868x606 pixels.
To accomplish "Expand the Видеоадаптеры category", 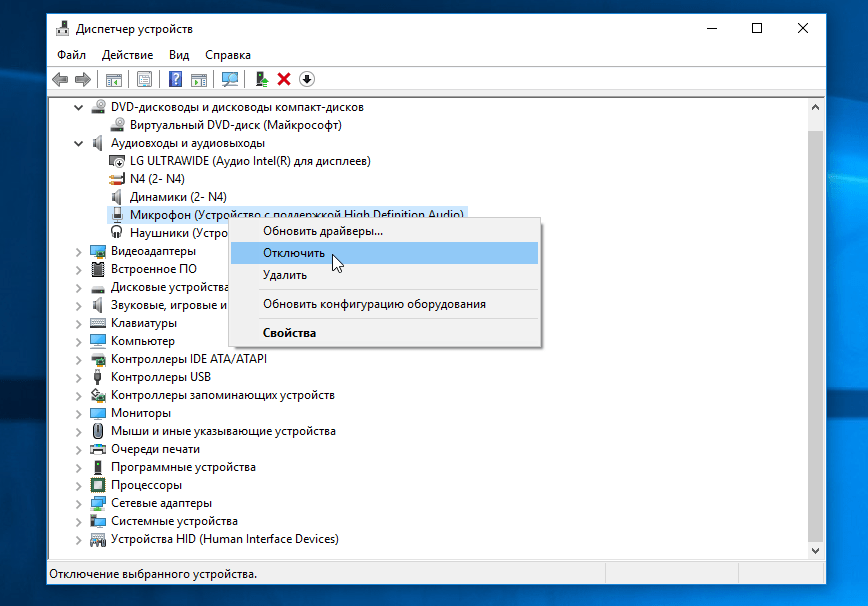I will coord(79,252).
